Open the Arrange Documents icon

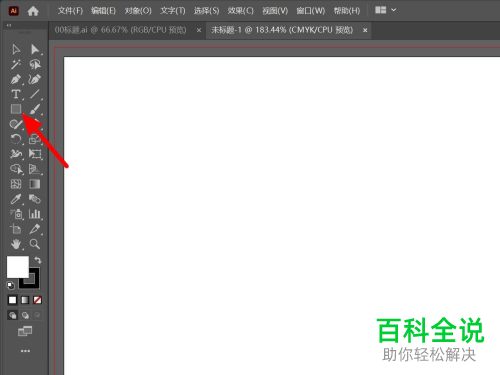point(380,10)
